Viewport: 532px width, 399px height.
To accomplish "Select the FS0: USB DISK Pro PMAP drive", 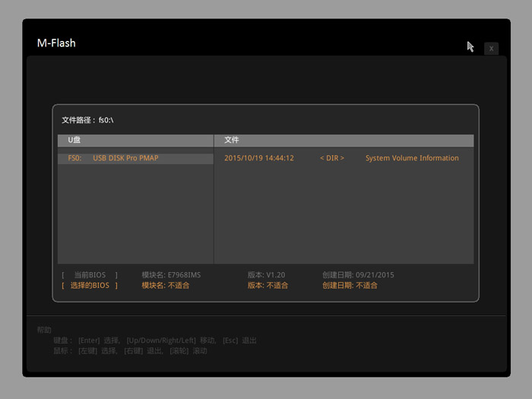I will coord(114,158).
